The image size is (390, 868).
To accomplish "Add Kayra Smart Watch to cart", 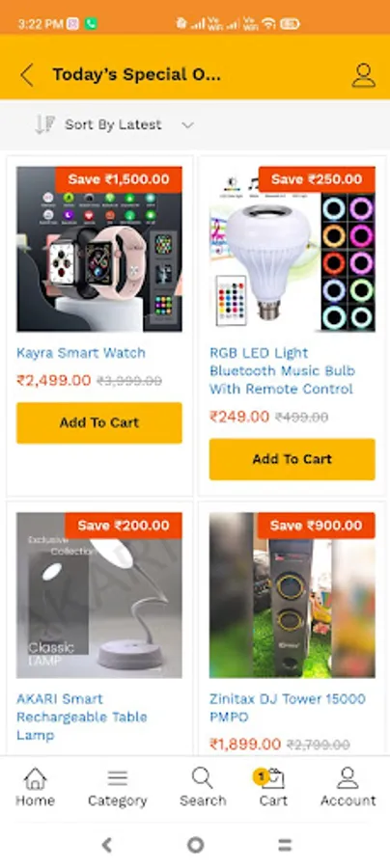I will (99, 423).
